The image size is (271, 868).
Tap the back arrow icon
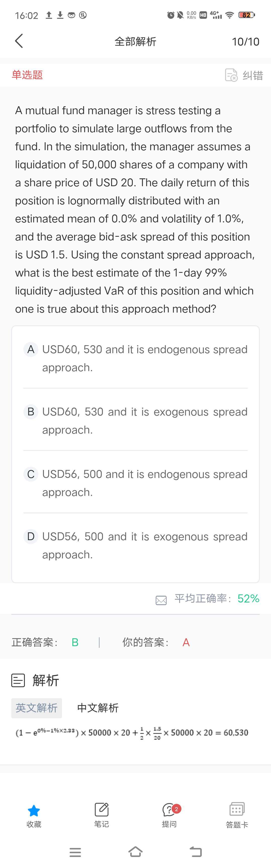(x=19, y=41)
